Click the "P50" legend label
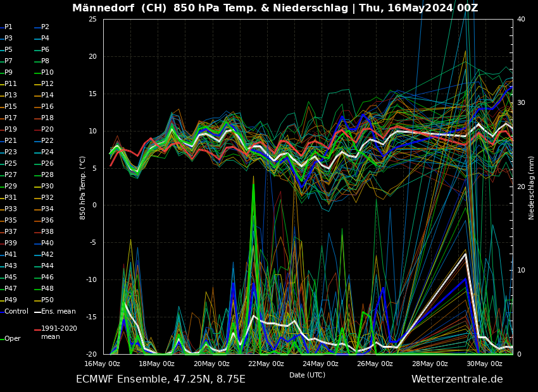 coord(47,300)
